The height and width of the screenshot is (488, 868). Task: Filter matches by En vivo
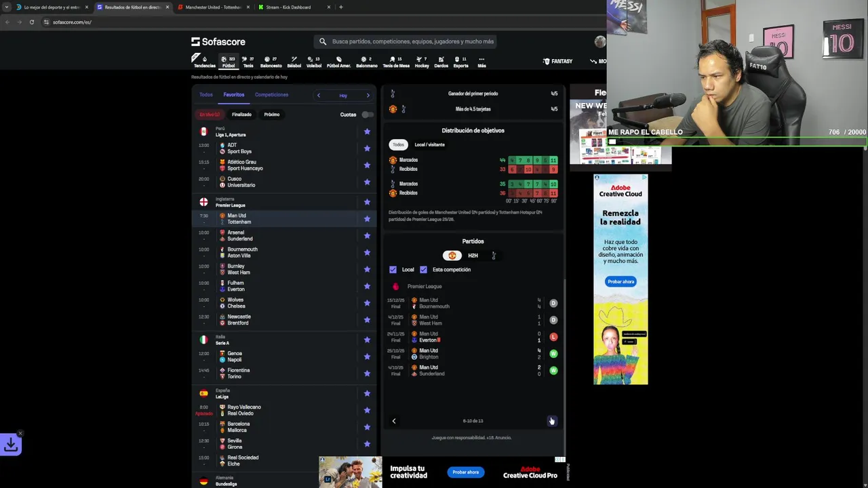(210, 115)
